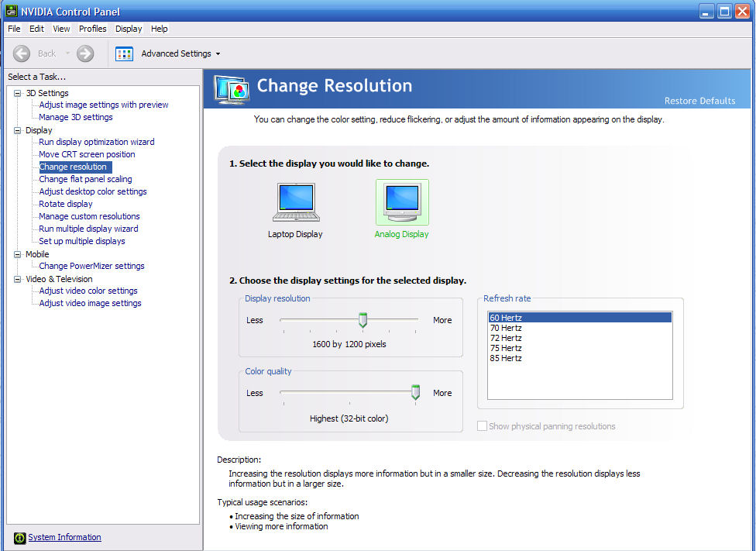The height and width of the screenshot is (551, 756).
Task: Open Manage 3D settings task
Action: click(x=76, y=117)
